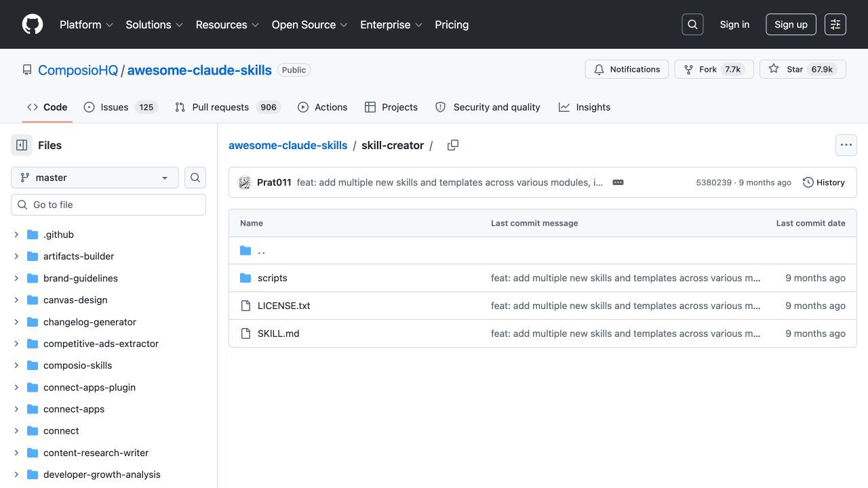Image resolution: width=868 pixels, height=488 pixels.
Task: Select the canvas-design folder name in the tree
Action: (75, 300)
